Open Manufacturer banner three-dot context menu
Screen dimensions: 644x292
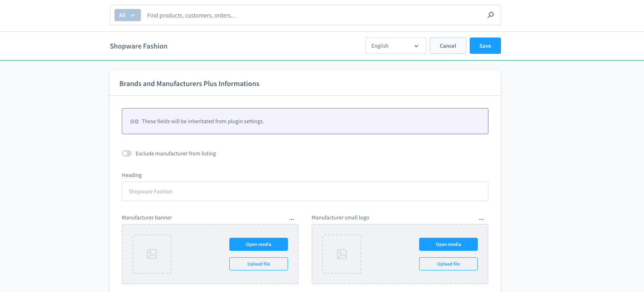(292, 219)
